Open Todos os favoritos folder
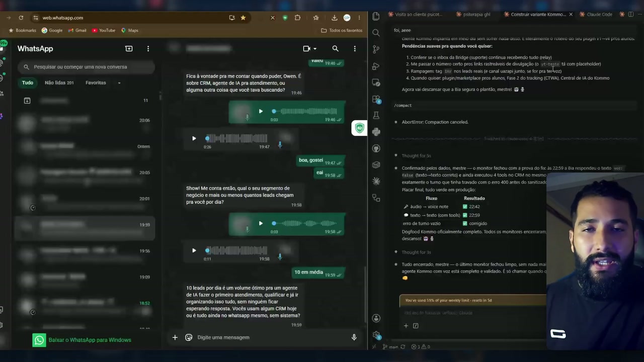Viewport: 644px width, 362px height. (x=342, y=30)
